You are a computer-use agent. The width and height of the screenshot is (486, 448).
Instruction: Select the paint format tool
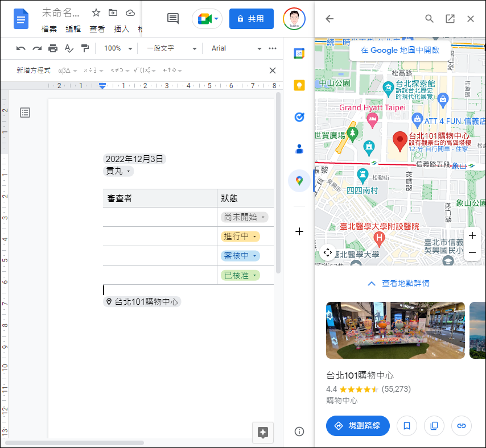[85, 48]
